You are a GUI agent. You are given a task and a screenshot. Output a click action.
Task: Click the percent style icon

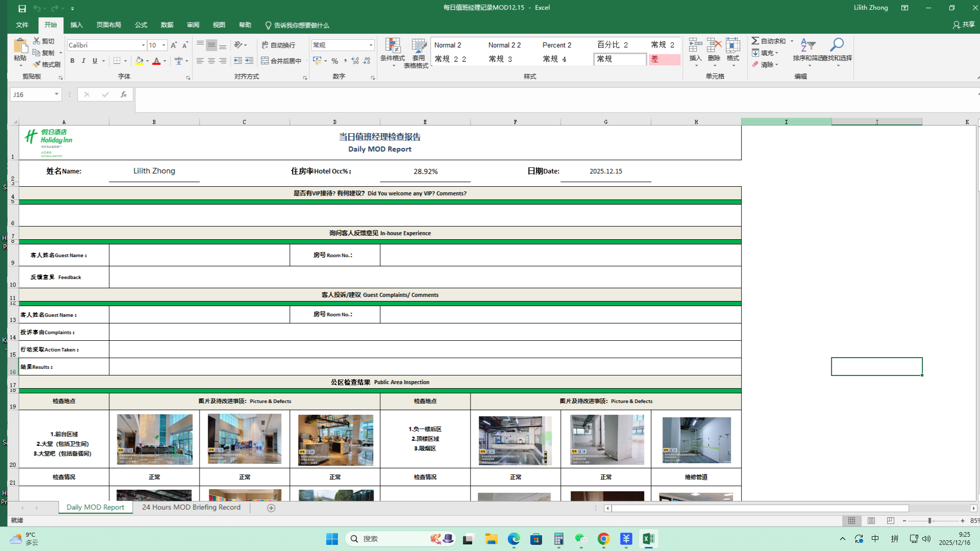(334, 61)
